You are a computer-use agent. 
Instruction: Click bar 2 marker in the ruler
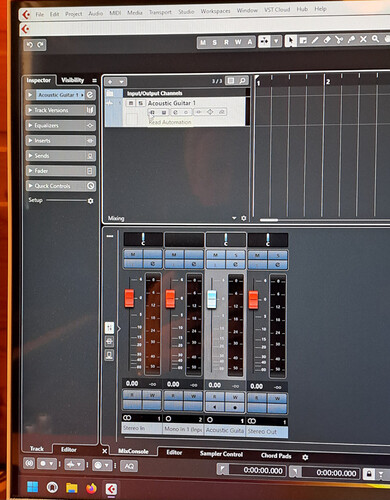point(328,82)
